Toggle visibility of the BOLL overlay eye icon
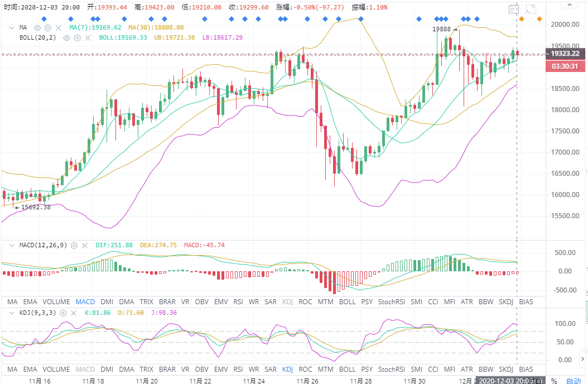The image size is (588, 384). coord(66,38)
